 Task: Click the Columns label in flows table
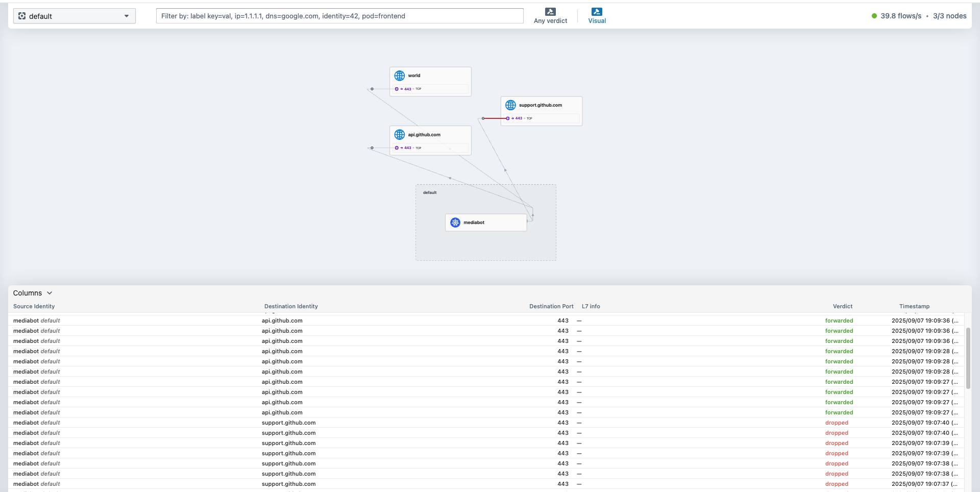pyautogui.click(x=28, y=293)
